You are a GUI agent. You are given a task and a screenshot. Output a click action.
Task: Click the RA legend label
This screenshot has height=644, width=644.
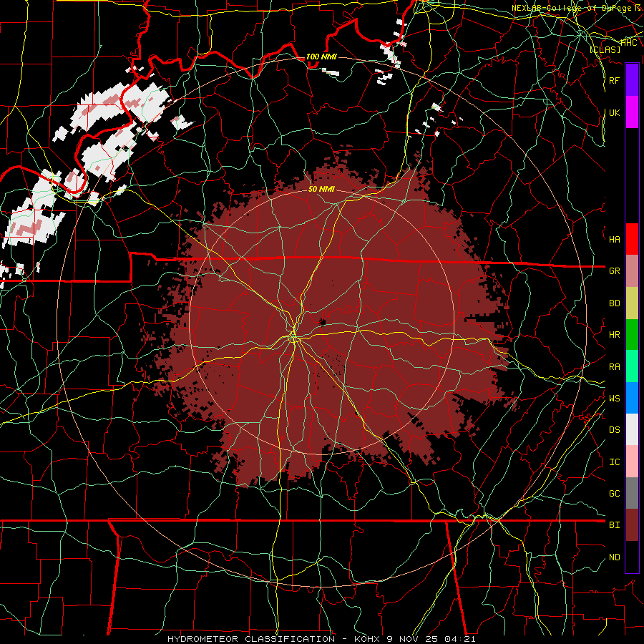(614, 367)
